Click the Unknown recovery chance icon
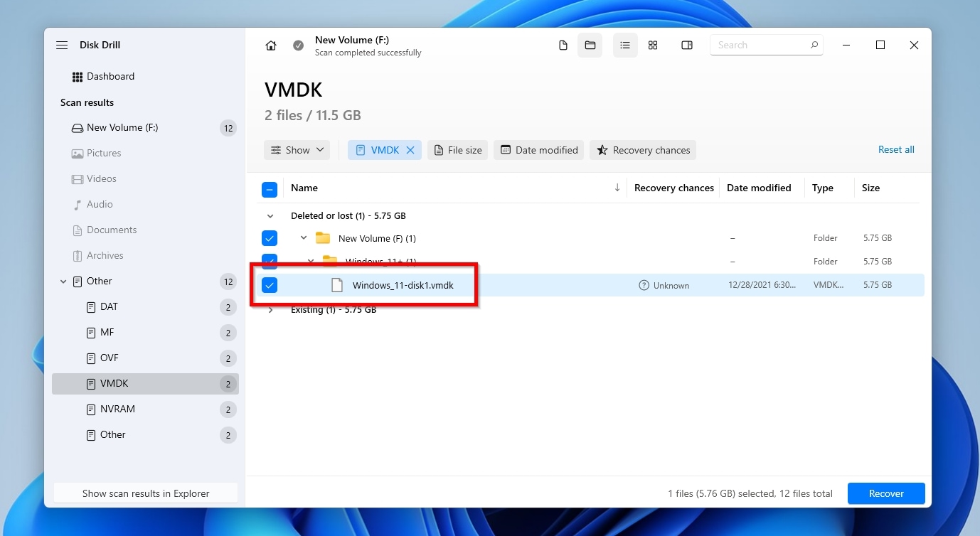Viewport: 980px width, 536px height. (644, 285)
